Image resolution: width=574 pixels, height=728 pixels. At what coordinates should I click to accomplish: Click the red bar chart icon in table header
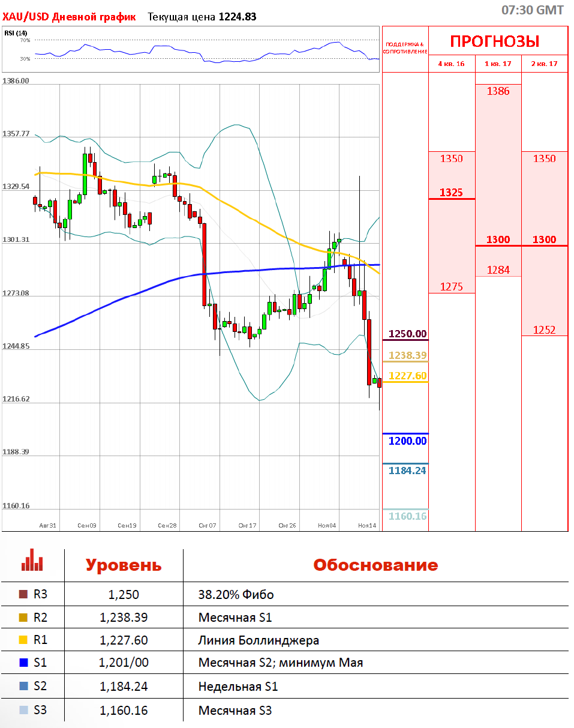pyautogui.click(x=32, y=560)
